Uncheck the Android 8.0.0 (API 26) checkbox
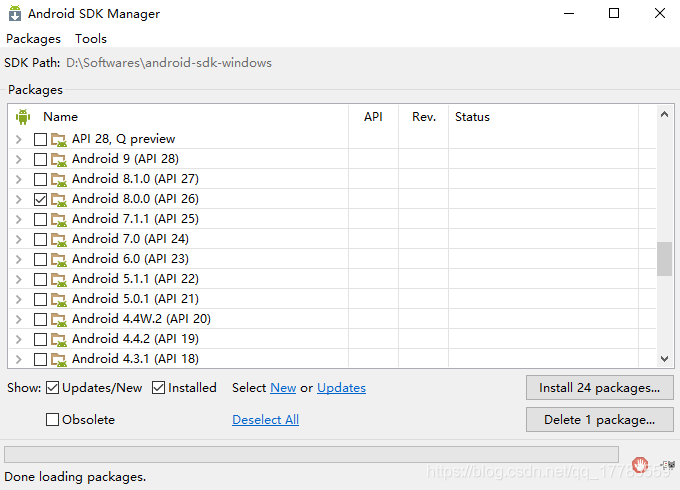This screenshot has height=490, width=680. [x=40, y=199]
